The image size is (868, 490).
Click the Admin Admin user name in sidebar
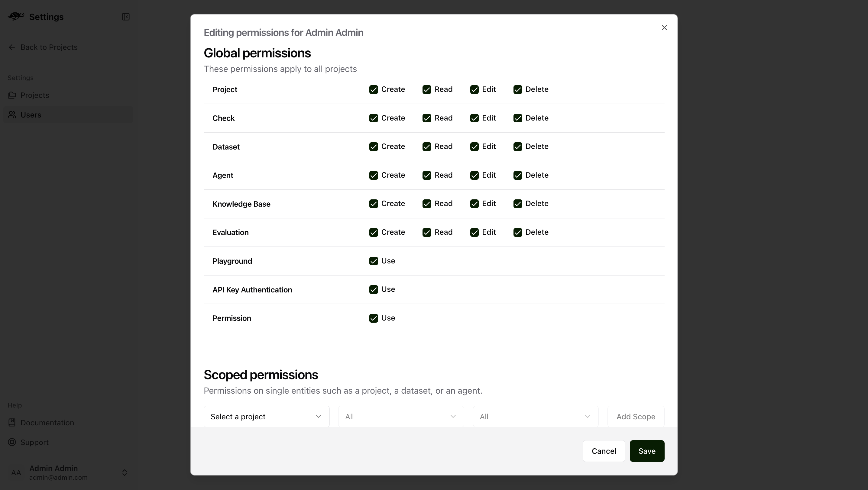pyautogui.click(x=53, y=468)
